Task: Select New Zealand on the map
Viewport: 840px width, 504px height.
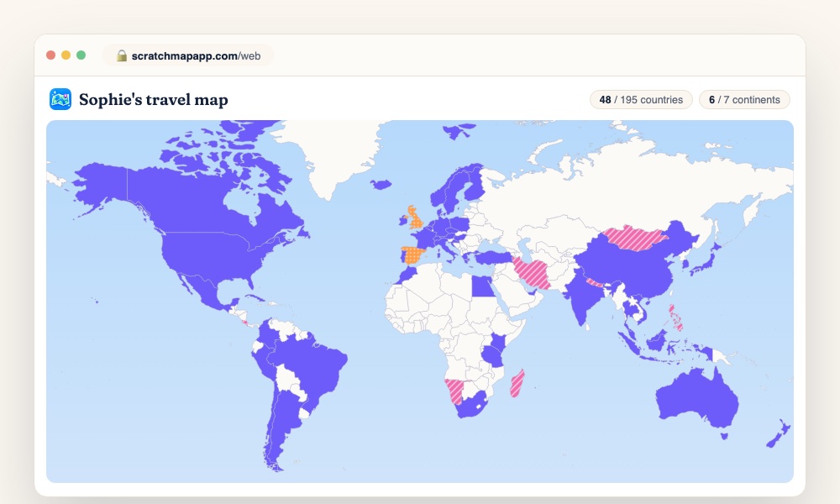Action: coord(779,434)
